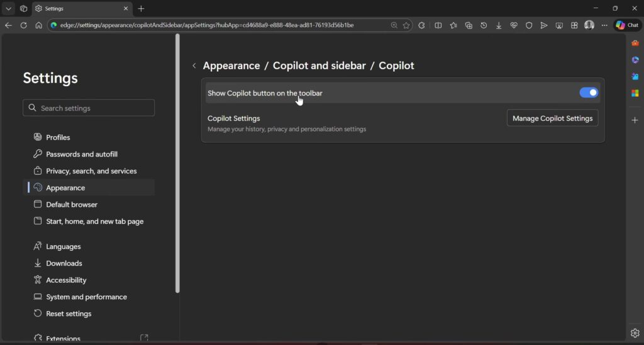Open Accessibility settings section
This screenshot has width=644, height=345.
[x=89, y=280]
